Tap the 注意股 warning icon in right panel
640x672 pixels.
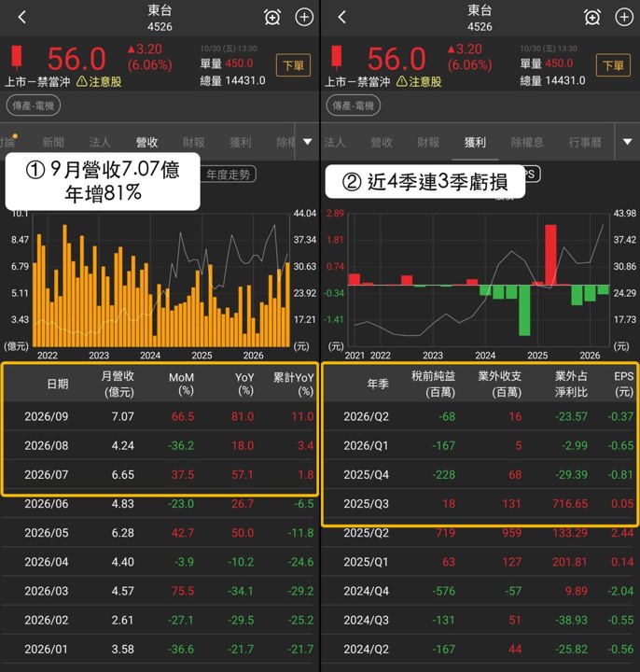[x=401, y=81]
